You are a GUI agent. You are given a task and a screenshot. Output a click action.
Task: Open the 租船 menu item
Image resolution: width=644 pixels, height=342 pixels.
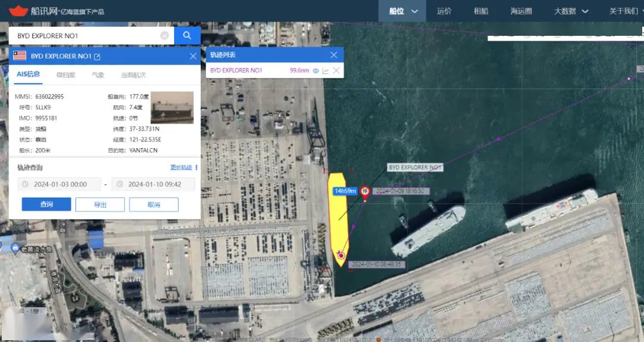coord(481,11)
